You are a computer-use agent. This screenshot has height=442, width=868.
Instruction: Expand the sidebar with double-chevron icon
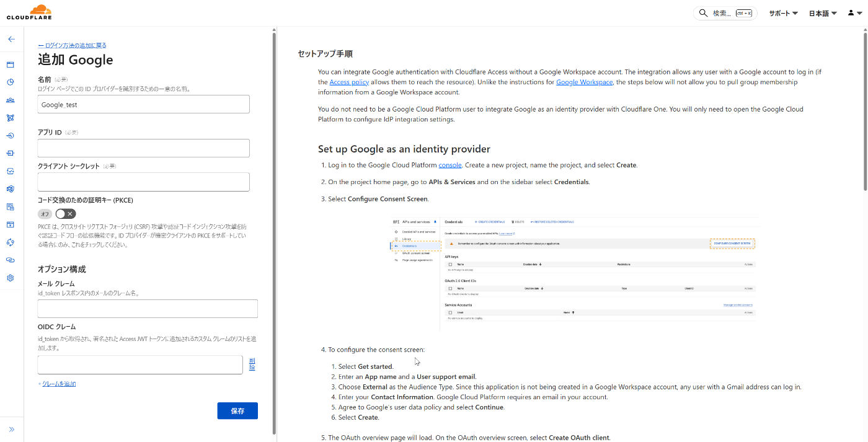point(11,429)
